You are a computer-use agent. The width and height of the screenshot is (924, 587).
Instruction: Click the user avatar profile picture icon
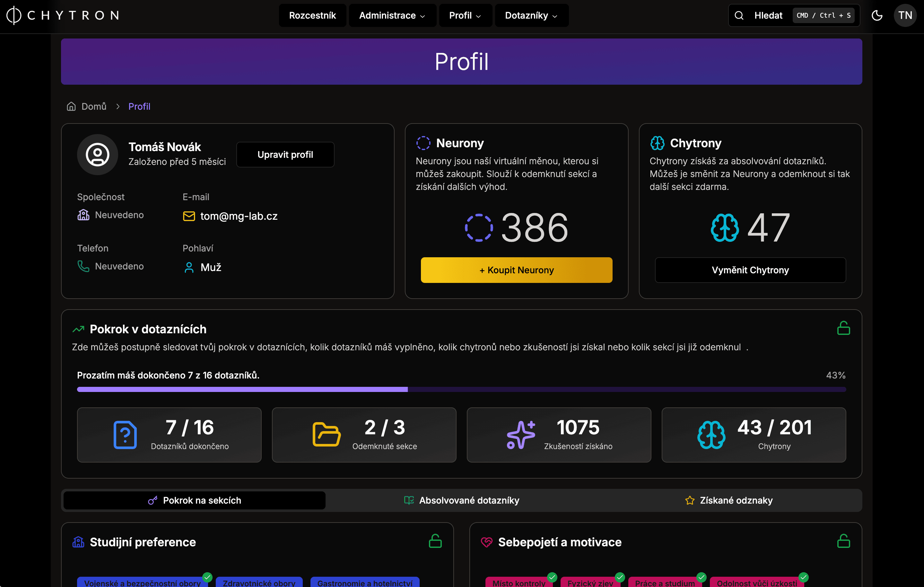click(98, 155)
